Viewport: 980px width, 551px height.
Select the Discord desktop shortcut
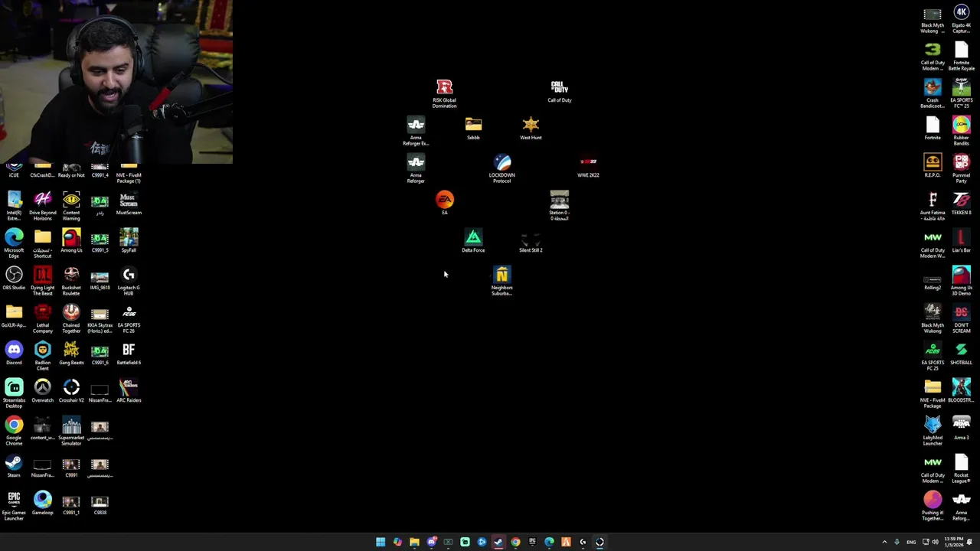pos(14,354)
